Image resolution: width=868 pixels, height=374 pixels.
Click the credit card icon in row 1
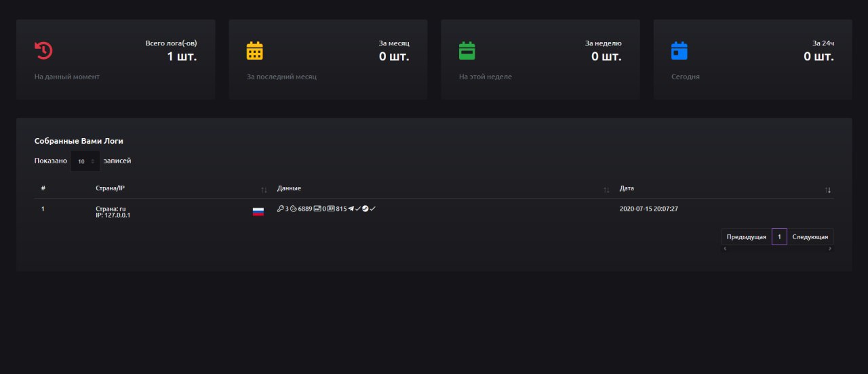click(x=317, y=209)
